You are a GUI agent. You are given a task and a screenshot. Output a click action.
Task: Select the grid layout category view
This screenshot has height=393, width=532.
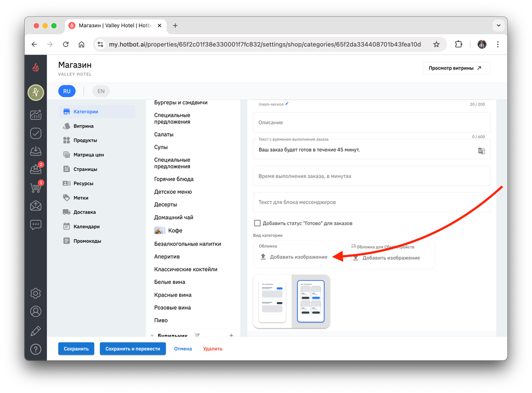(311, 301)
